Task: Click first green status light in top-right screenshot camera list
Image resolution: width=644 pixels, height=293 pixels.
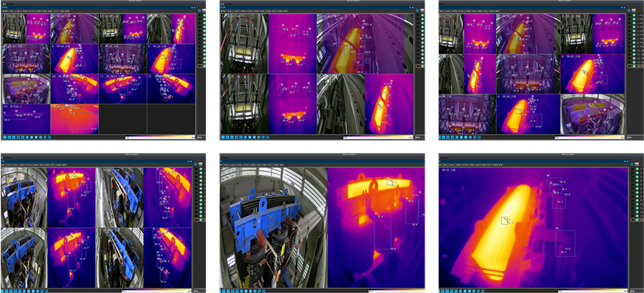Action: coord(634,15)
